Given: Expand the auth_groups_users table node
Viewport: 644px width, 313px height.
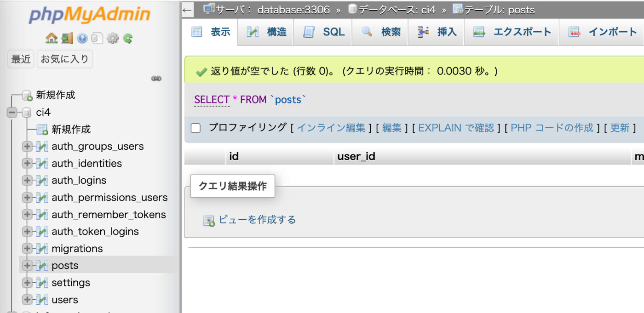Looking at the screenshot, I should click(27, 147).
